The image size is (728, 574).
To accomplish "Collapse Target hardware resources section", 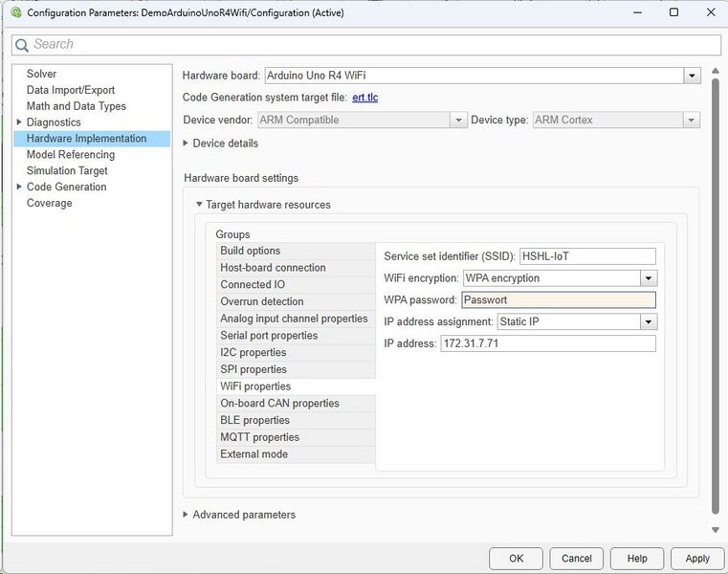I will 199,205.
